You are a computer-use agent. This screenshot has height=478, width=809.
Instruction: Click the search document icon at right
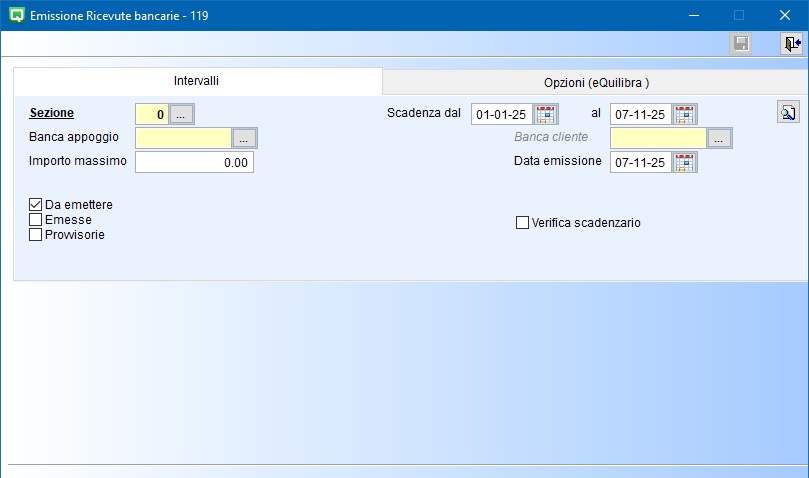point(788,112)
